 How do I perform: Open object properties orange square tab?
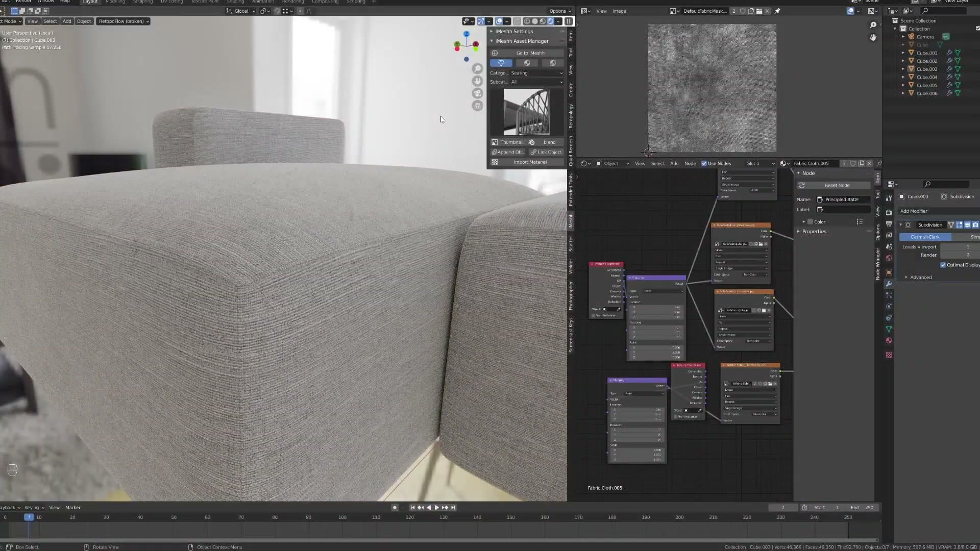click(x=889, y=273)
